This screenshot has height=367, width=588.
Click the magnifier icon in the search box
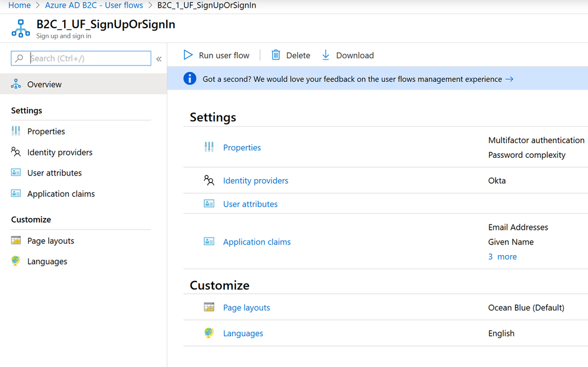click(19, 58)
